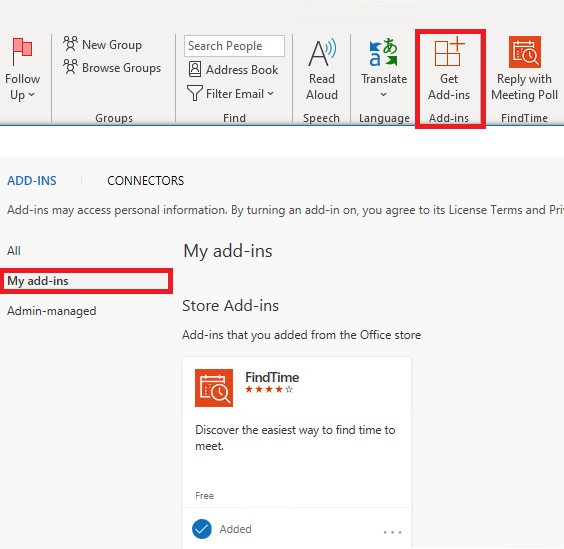Click the 'Store Add-ins' heading
Image resolution: width=564 pixels, height=549 pixels.
(230, 306)
